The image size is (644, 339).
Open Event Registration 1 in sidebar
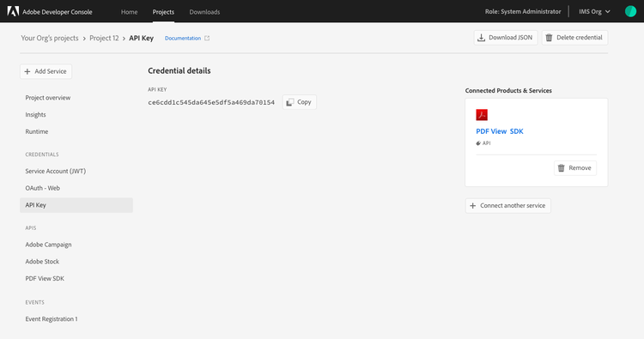[52, 319]
